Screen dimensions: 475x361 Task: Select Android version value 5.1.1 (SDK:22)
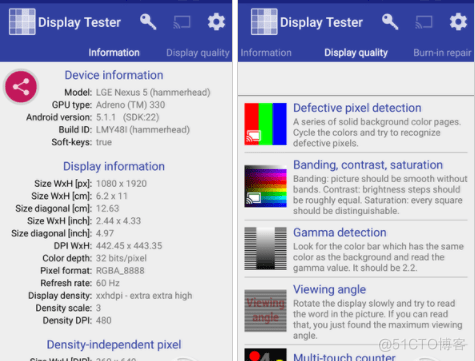[x=127, y=117]
